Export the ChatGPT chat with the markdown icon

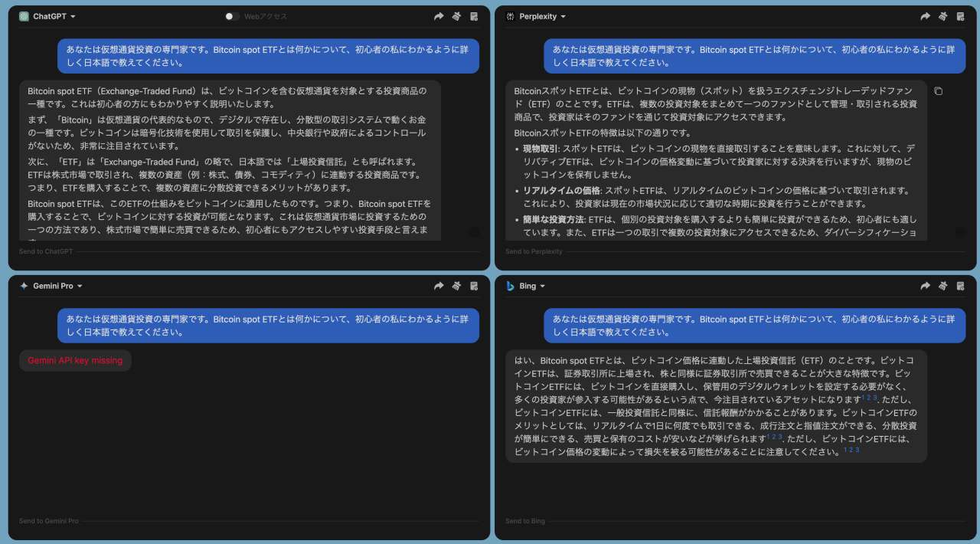474,15
